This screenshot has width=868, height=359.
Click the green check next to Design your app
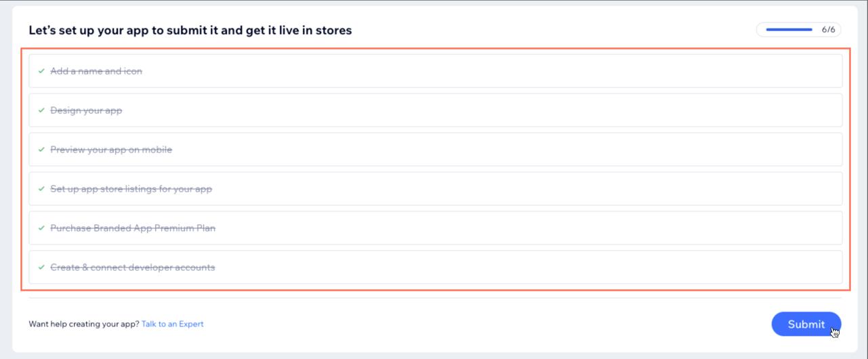pyautogui.click(x=41, y=110)
